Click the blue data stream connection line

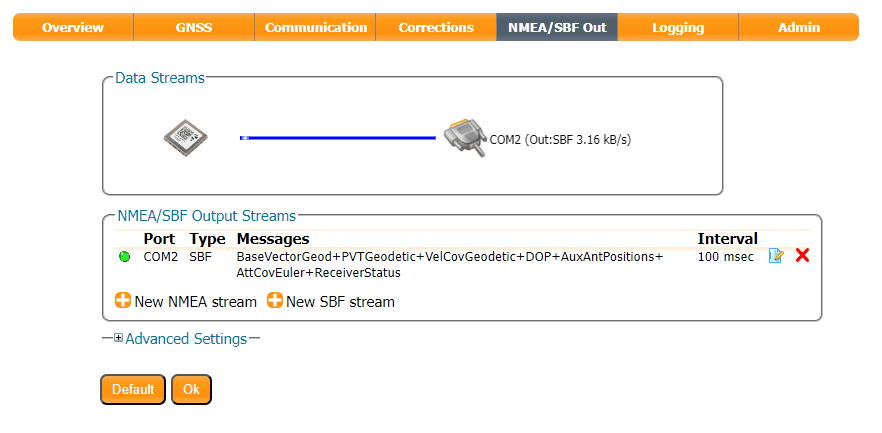click(x=340, y=138)
